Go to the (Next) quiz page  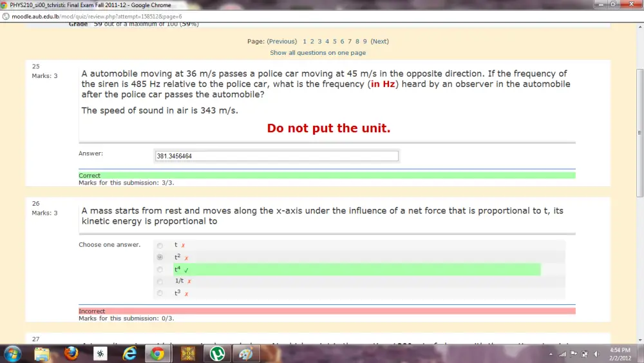tap(379, 41)
